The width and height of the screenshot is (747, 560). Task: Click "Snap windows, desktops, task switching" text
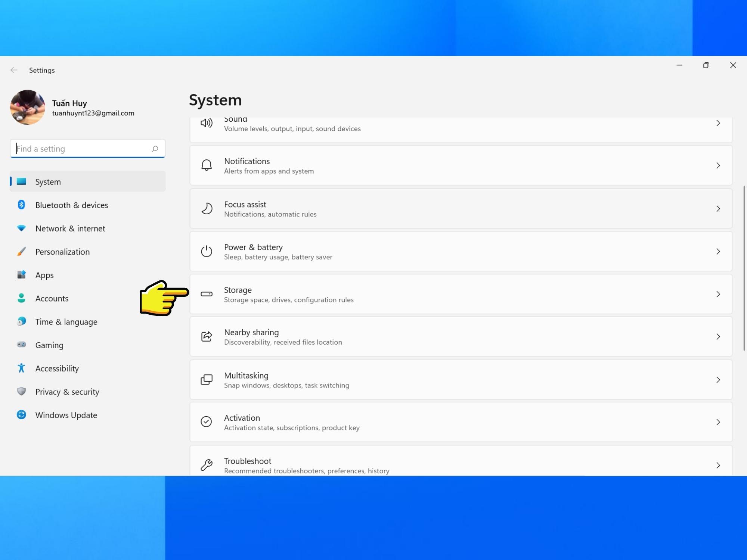[x=286, y=385]
